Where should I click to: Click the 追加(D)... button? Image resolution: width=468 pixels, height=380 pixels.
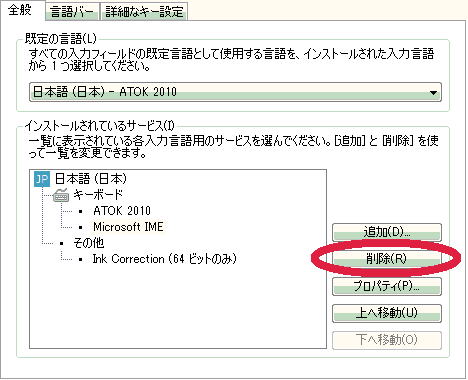pos(387,232)
